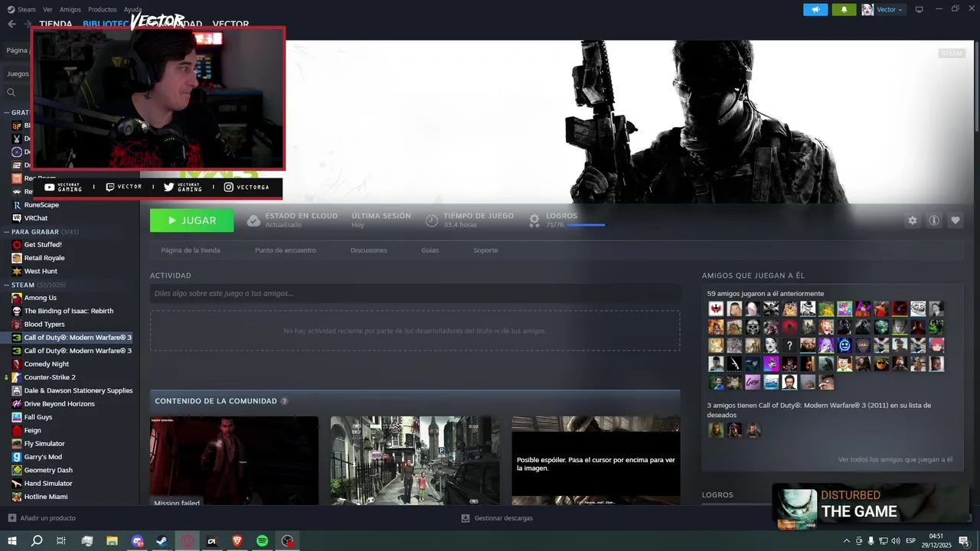Toggle the favorite heart icon

[x=955, y=220]
